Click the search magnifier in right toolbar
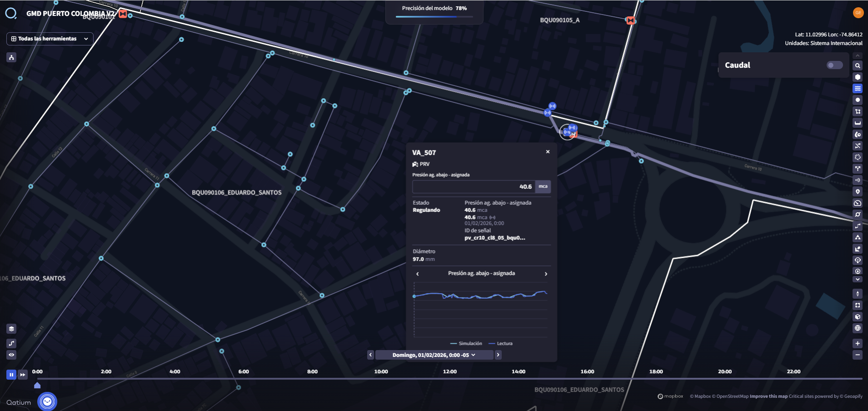 pyautogui.click(x=858, y=65)
